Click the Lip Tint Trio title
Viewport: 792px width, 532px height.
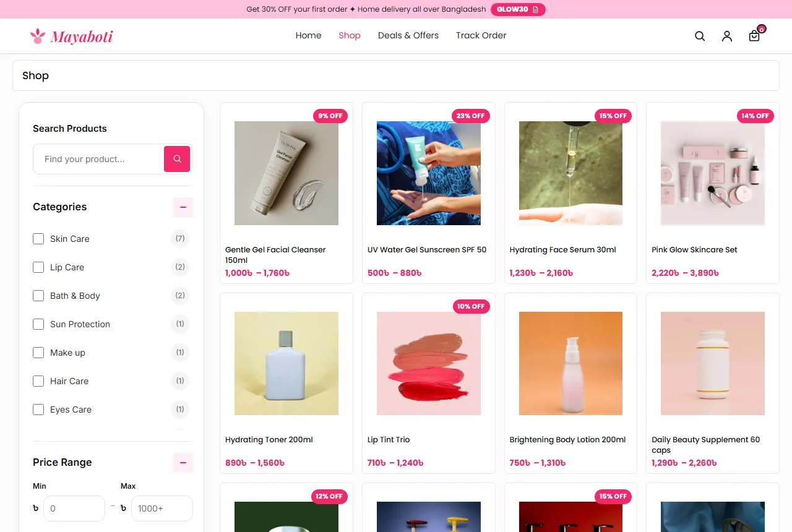[x=389, y=440]
